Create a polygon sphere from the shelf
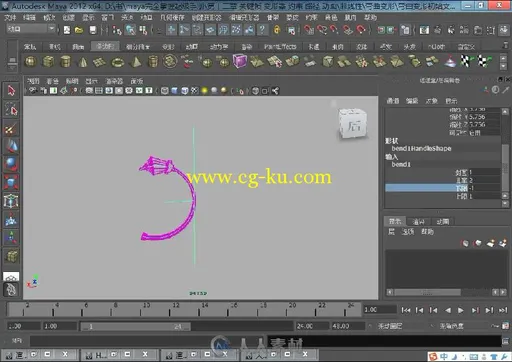 [31, 62]
